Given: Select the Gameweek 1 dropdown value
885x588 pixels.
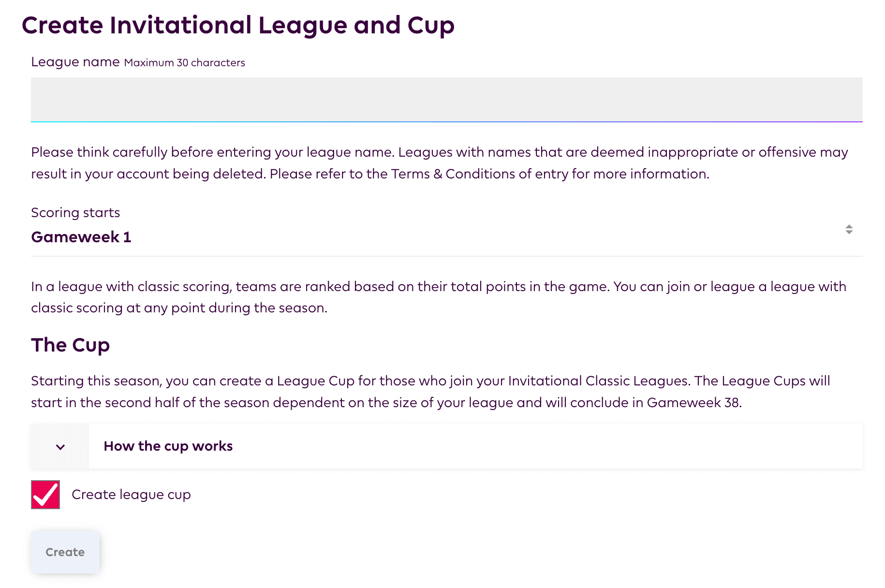Looking at the screenshot, I should tap(81, 237).
